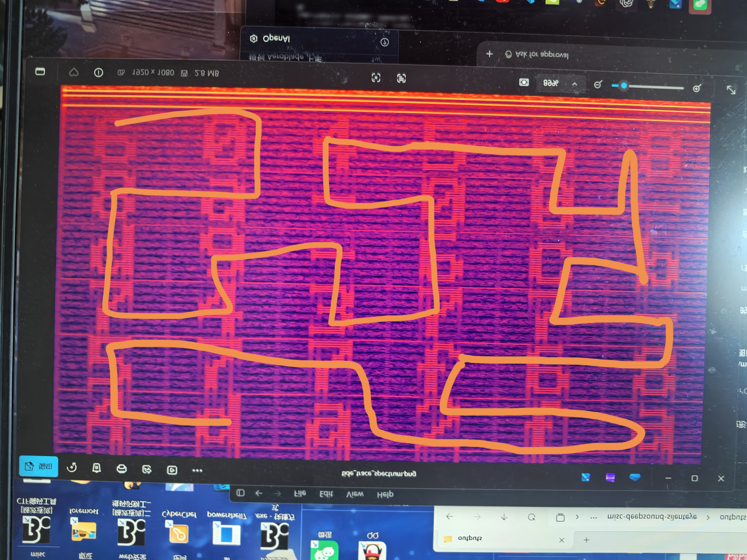
Task: Go up one folder in File Explorer
Action: [x=504, y=517]
